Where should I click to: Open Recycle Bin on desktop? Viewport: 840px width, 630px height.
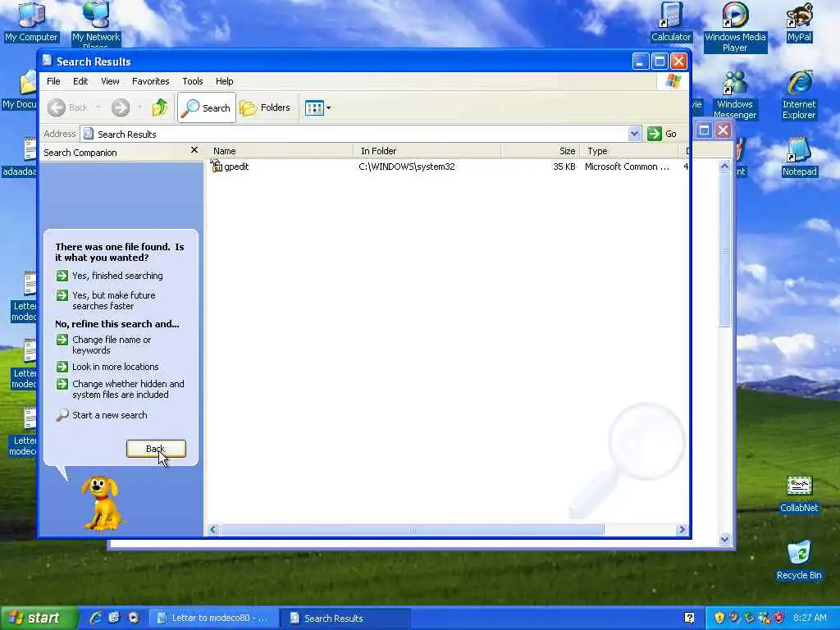coord(799,560)
